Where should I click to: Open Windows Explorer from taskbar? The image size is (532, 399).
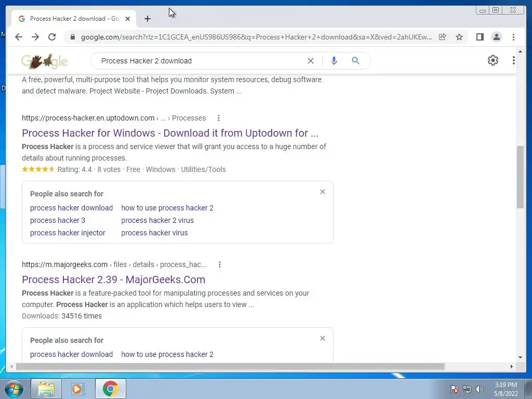pos(46,389)
